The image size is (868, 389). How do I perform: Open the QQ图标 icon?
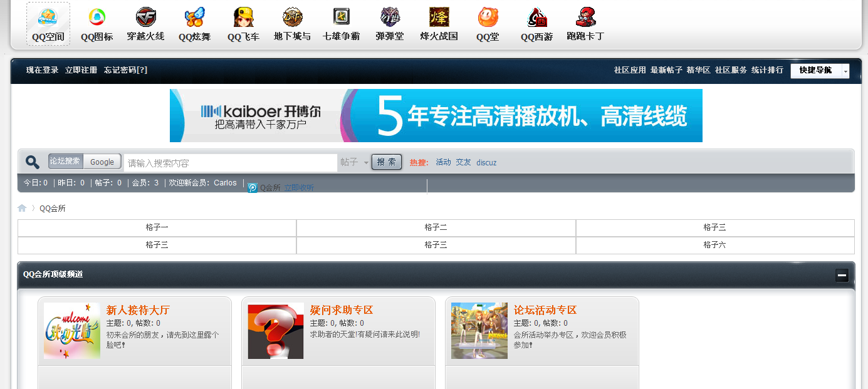point(97,24)
